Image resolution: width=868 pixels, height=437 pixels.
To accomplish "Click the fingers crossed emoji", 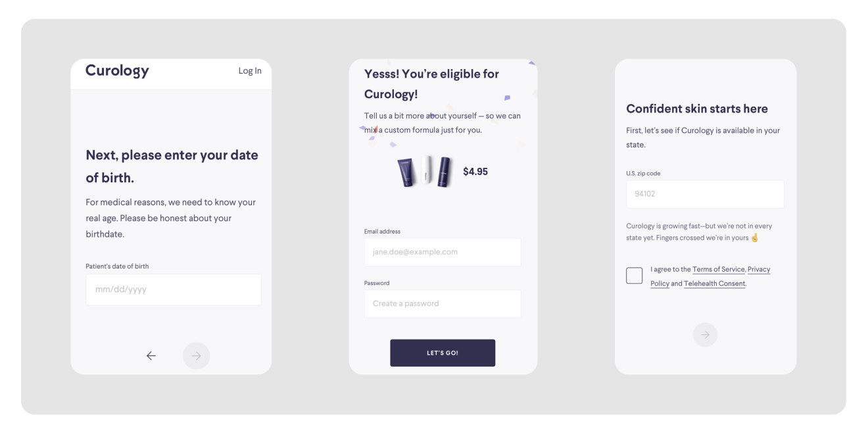I will [755, 238].
